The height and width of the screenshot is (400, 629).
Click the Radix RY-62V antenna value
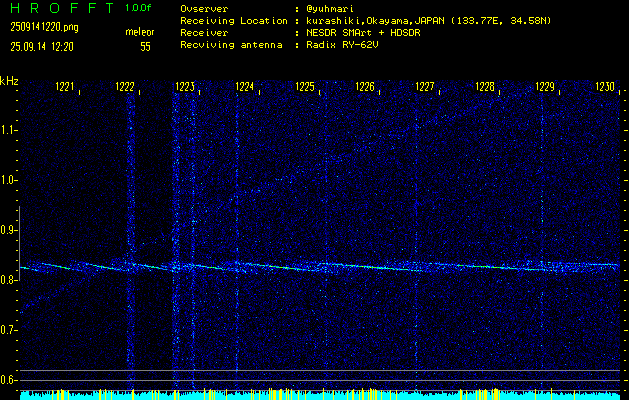click(342, 45)
